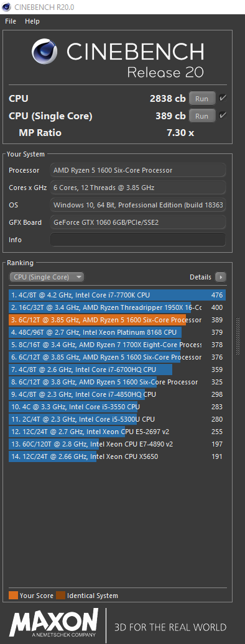Click the MAXON logo at the bottom

point(54,622)
